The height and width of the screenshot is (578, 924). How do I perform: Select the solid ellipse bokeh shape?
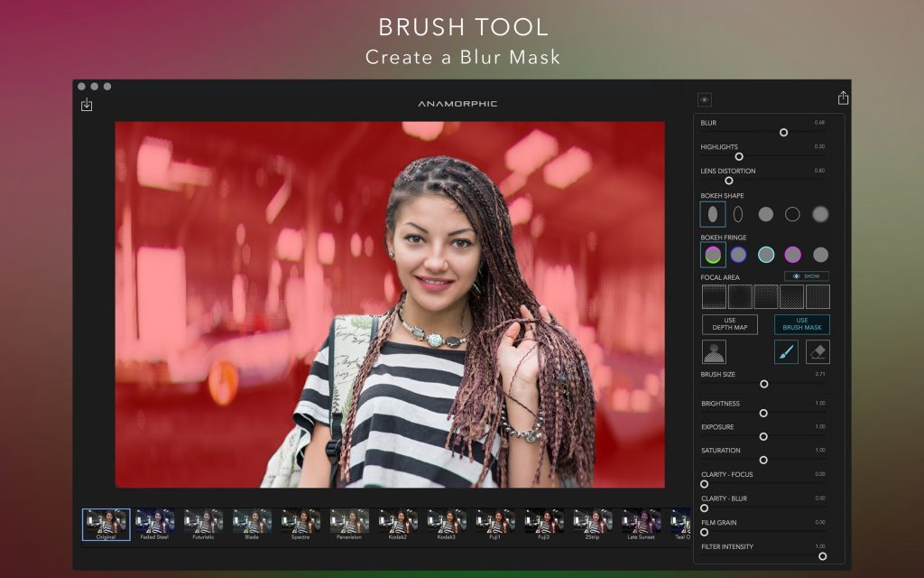713,214
